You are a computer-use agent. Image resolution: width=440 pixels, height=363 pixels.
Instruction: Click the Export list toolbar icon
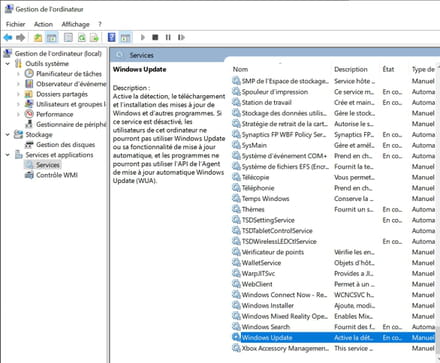95,37
